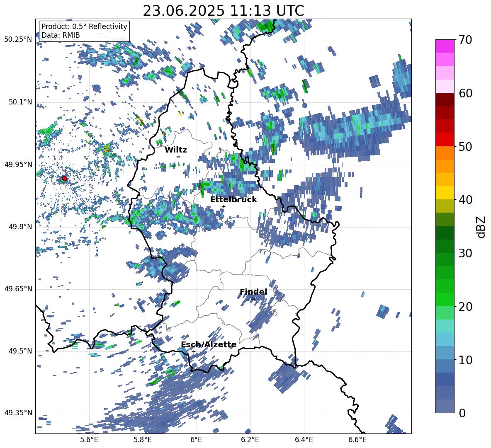The height and width of the screenshot is (448, 491).
Task: Click the lowest slate-blue colorbar segment at 0
Action: coord(445,406)
